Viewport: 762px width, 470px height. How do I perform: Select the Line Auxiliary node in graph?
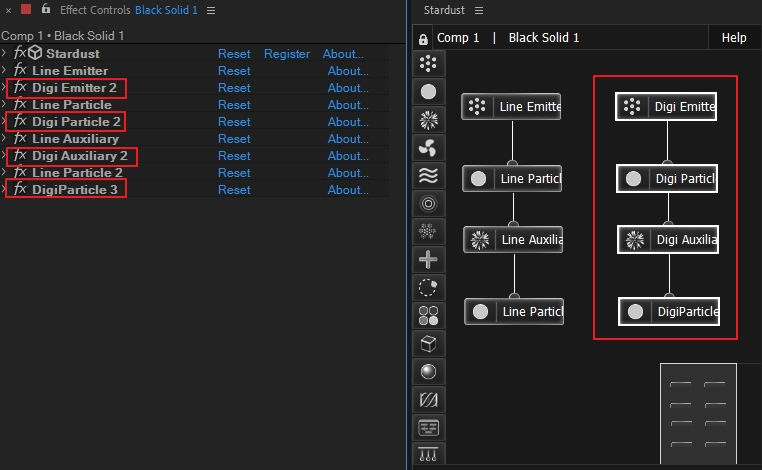[513, 240]
